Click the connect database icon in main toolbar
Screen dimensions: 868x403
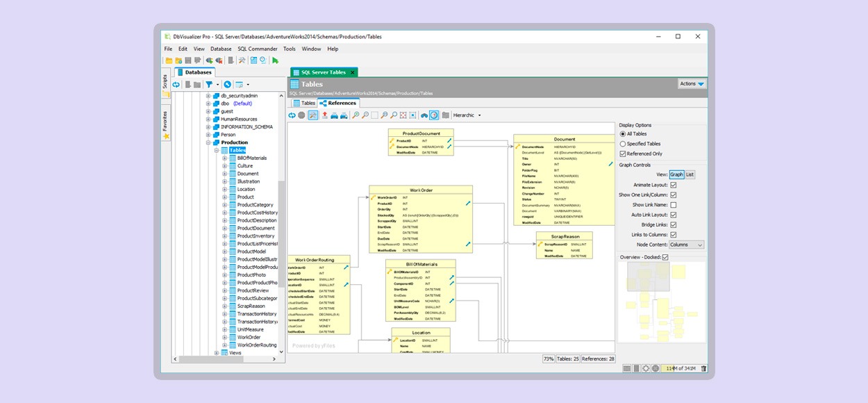(x=209, y=60)
